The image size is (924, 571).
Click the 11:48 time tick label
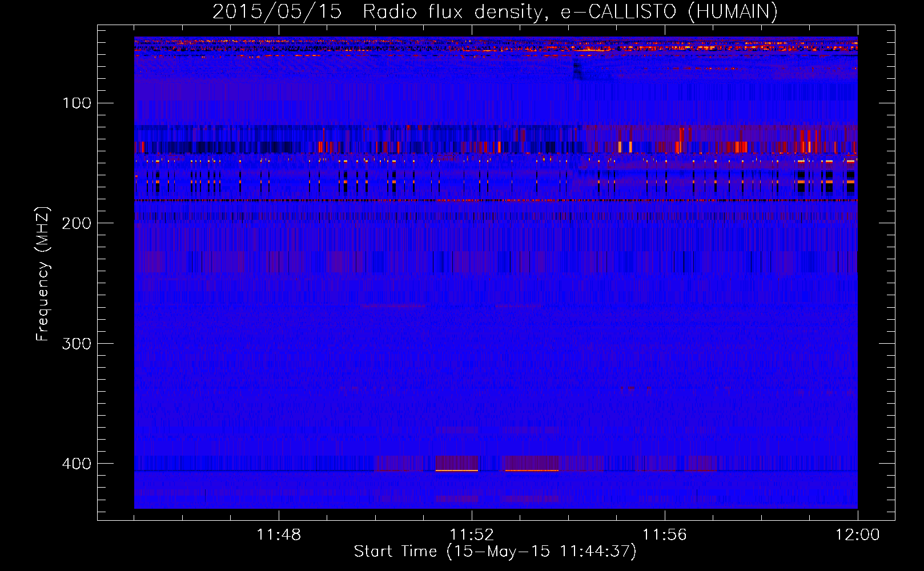tap(279, 534)
